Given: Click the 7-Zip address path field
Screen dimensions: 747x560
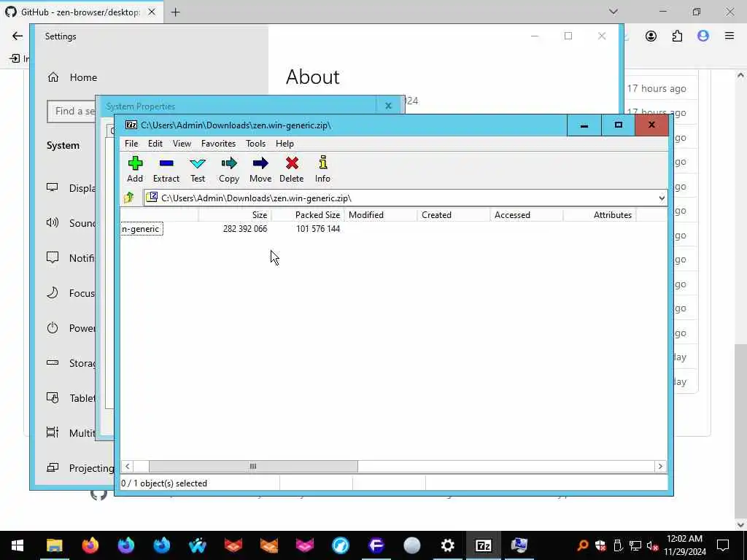Looking at the screenshot, I should 400,198.
